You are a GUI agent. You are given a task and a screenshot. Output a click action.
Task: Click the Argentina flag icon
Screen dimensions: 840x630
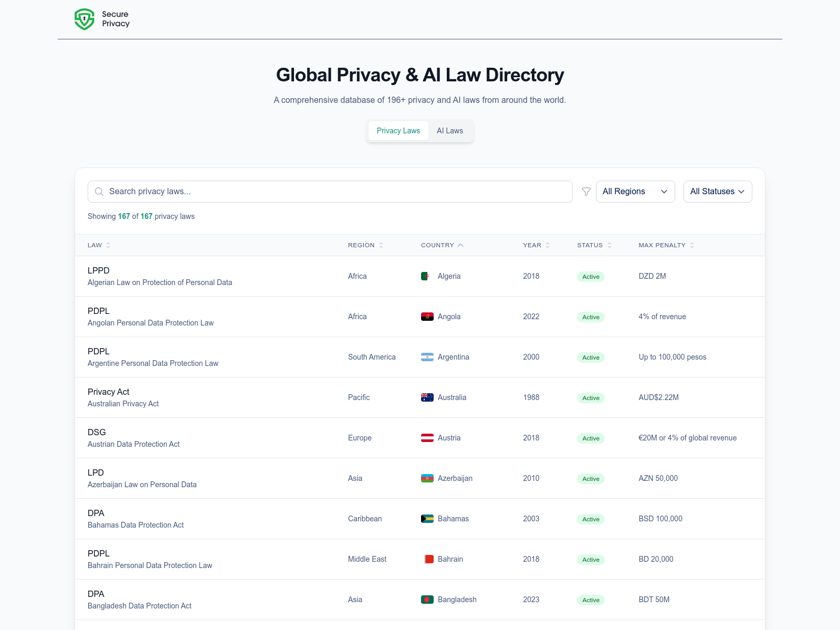pos(426,356)
